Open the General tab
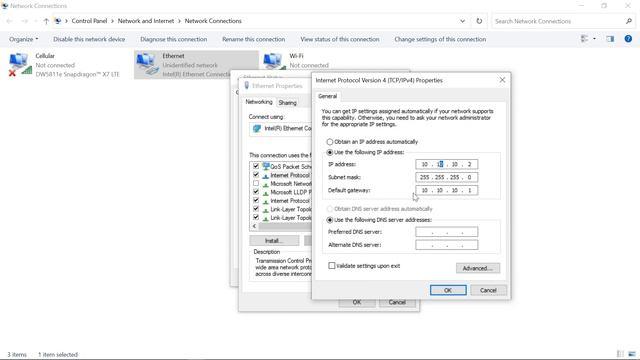 [x=327, y=96]
